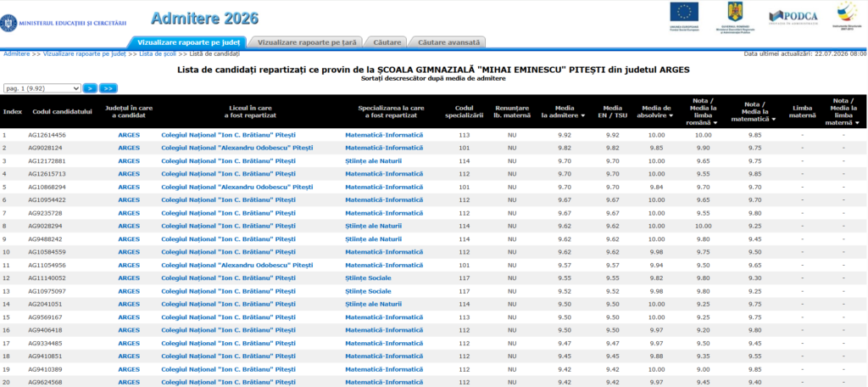This screenshot has height=387, width=868.
Task: Select candidate code AG12172881
Action: coord(46,160)
